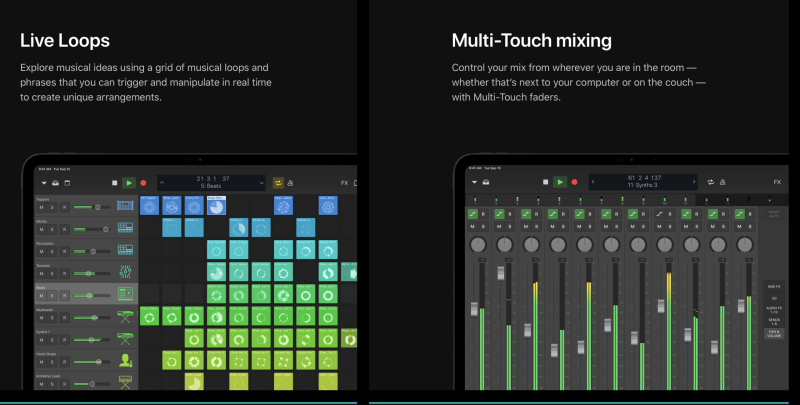This screenshot has height=405, width=800.
Task: Click the track overview strip above mixer channels
Action: pos(627,199)
